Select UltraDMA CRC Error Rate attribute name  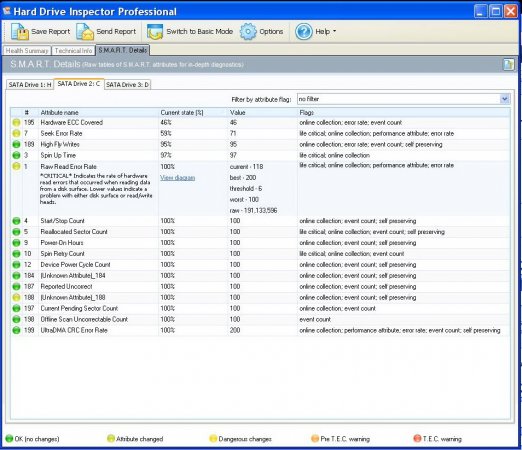coord(74,330)
